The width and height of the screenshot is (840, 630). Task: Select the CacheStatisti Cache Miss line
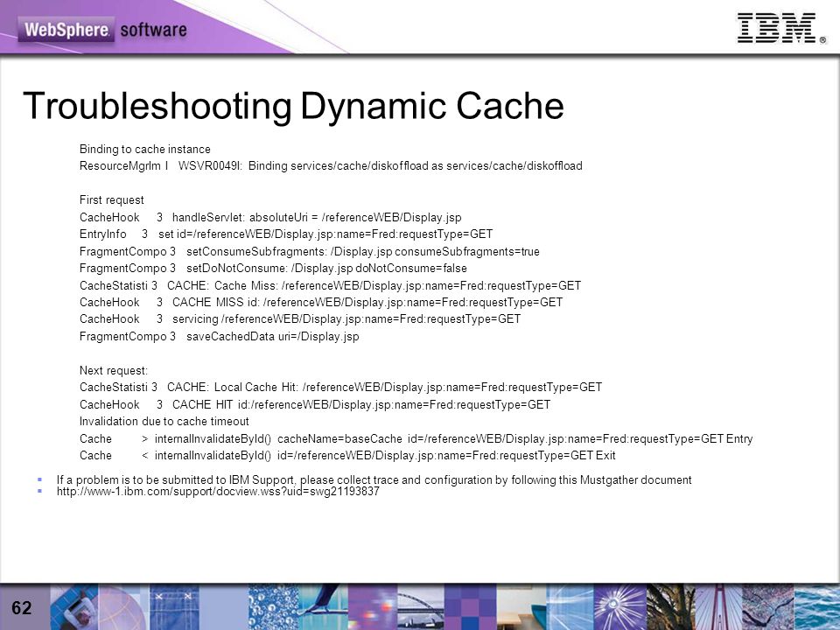[330, 286]
